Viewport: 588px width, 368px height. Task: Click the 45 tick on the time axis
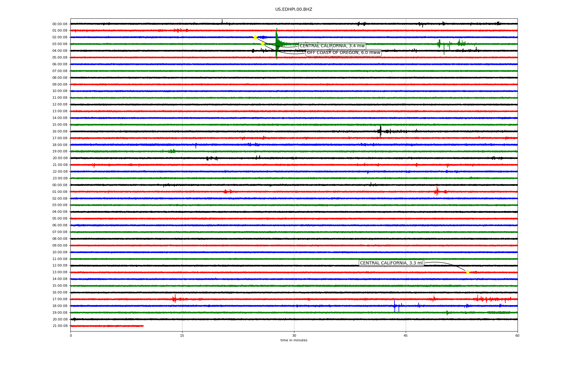406,335
